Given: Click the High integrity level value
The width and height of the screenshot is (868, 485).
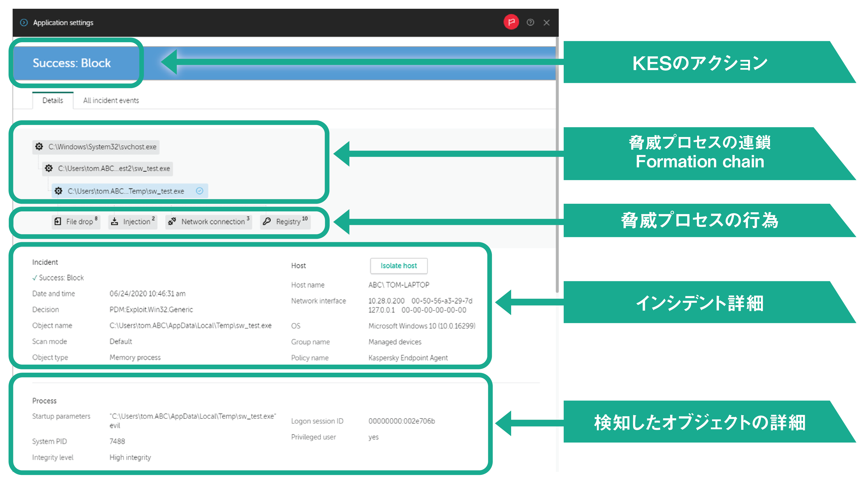Looking at the screenshot, I should point(130,457).
